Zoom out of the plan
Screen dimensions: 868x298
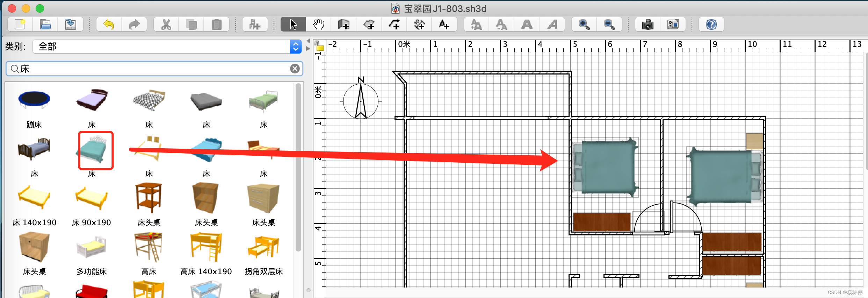pos(609,24)
